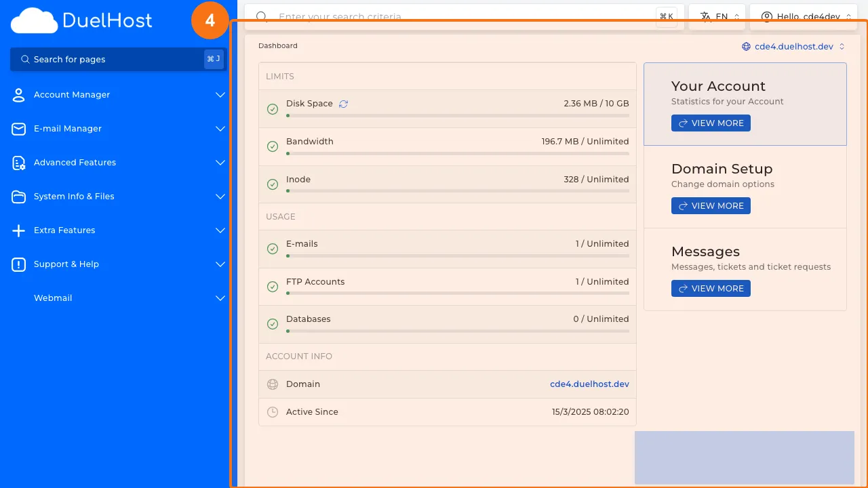Screen dimensions: 868x488
Task: Click the Extra Features plus icon
Action: click(x=18, y=230)
